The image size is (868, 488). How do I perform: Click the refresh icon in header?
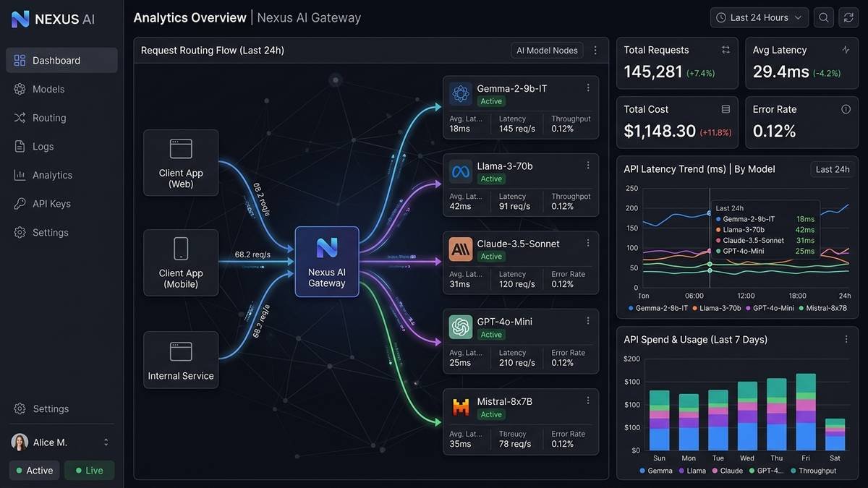tap(848, 17)
